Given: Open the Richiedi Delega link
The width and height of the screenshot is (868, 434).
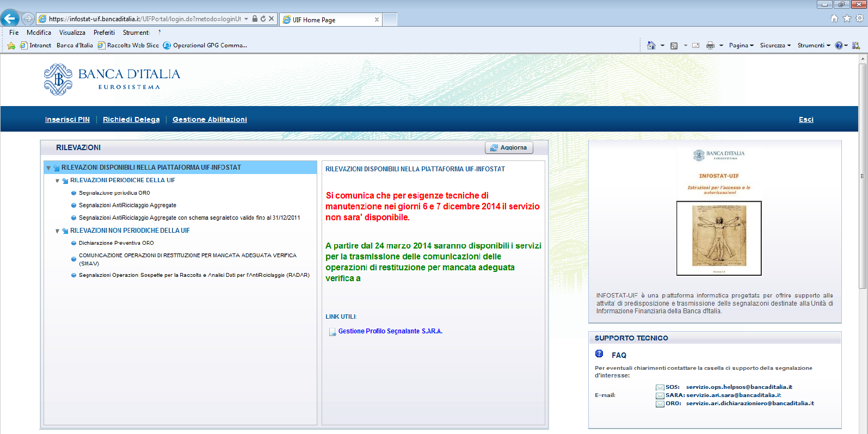Looking at the screenshot, I should [x=131, y=119].
